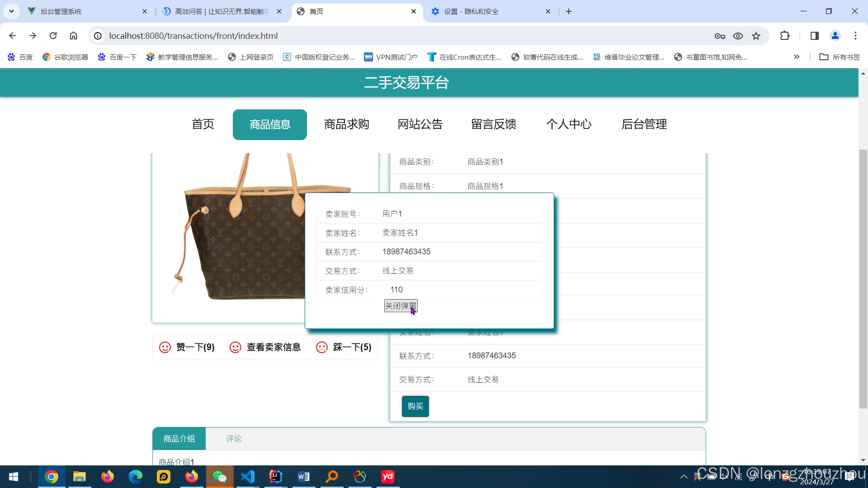Toggle the eye icon in address bar
The width and height of the screenshot is (868, 488).
[738, 36]
